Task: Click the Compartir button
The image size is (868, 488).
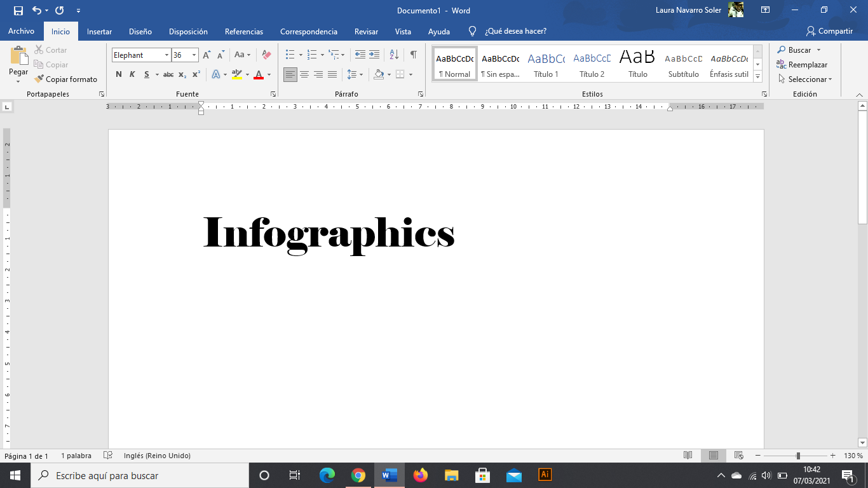Action: (x=829, y=31)
